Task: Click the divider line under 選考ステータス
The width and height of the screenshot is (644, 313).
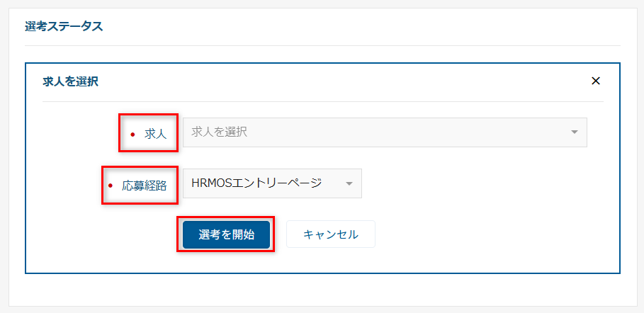Action: 322,46
